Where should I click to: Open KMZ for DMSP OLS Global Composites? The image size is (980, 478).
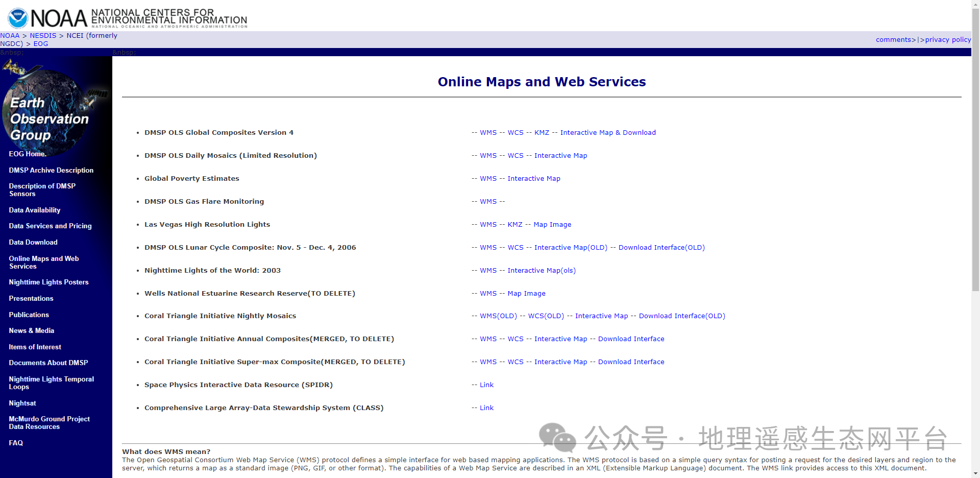pos(542,132)
